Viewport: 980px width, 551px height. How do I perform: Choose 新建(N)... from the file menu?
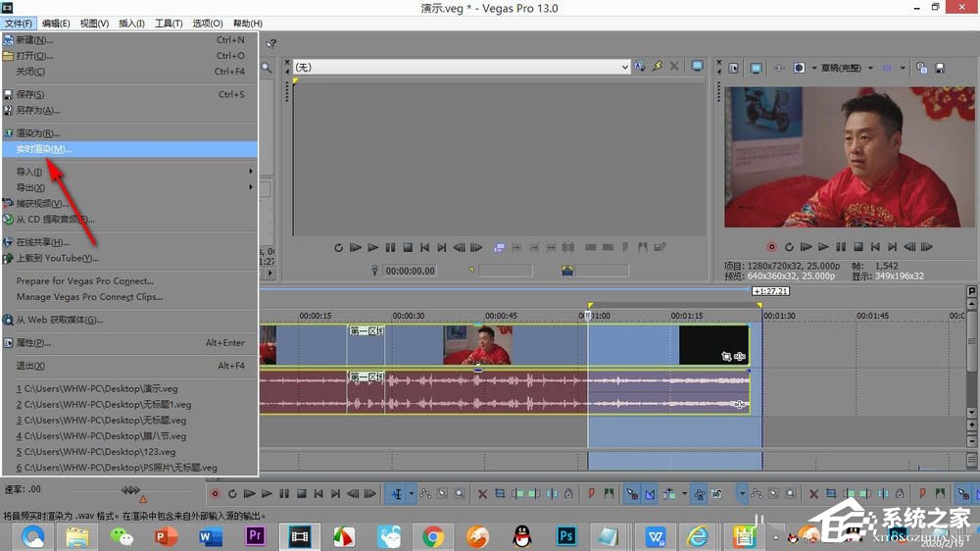tap(130, 40)
